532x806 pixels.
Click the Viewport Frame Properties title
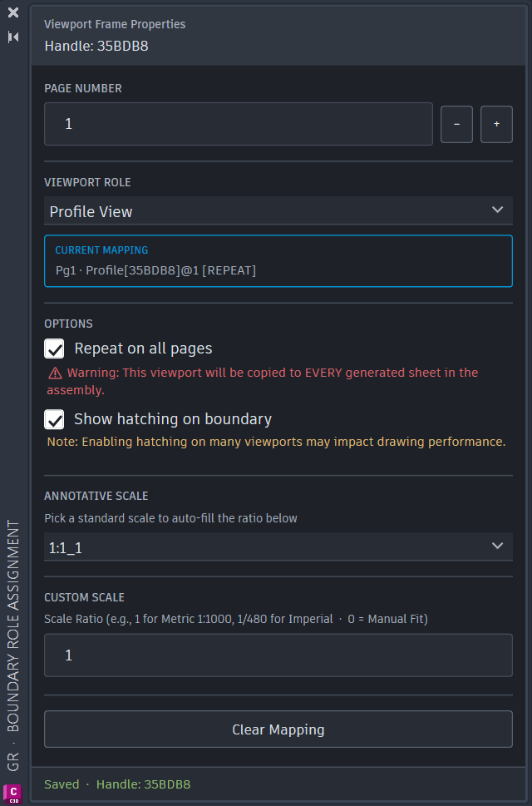coord(115,24)
